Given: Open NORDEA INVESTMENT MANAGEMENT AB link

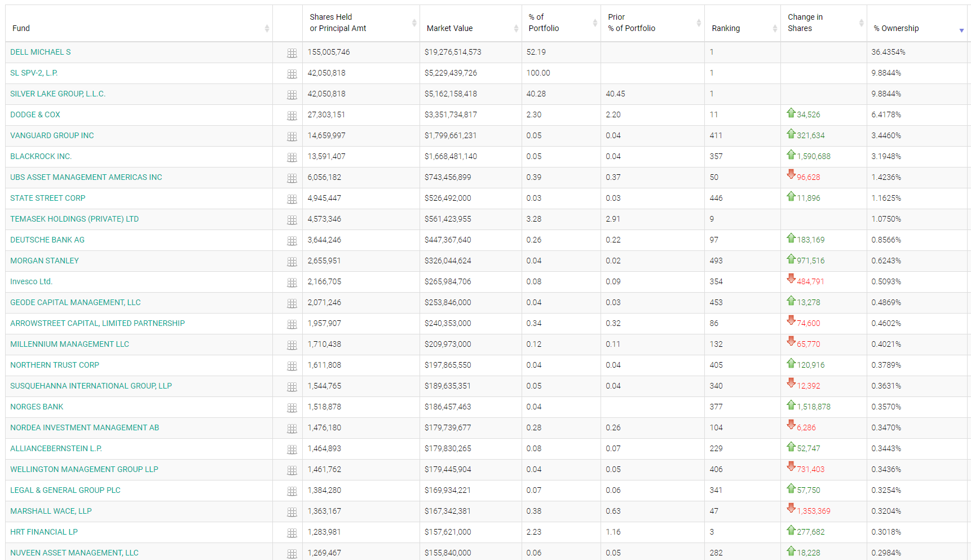Looking at the screenshot, I should tap(85, 427).
